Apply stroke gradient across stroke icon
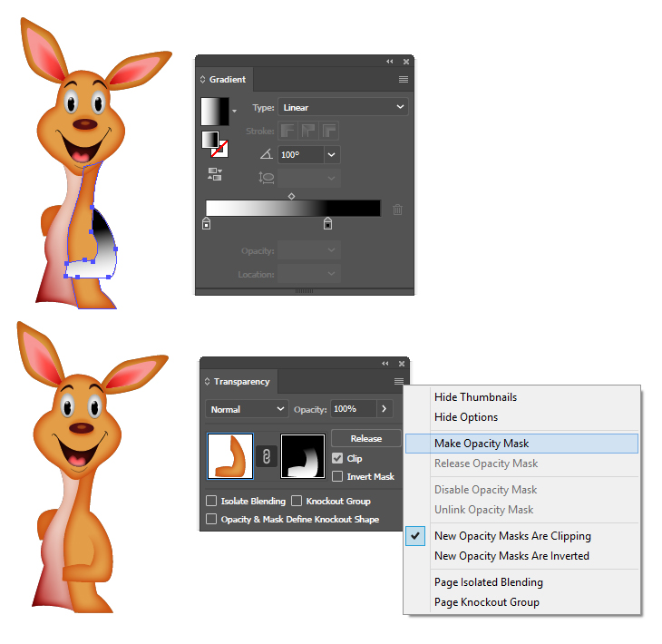Screen dimensions: 662x644 (329, 131)
